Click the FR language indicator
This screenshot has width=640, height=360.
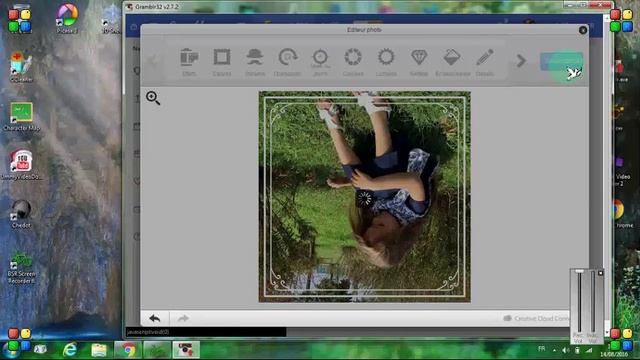point(542,349)
